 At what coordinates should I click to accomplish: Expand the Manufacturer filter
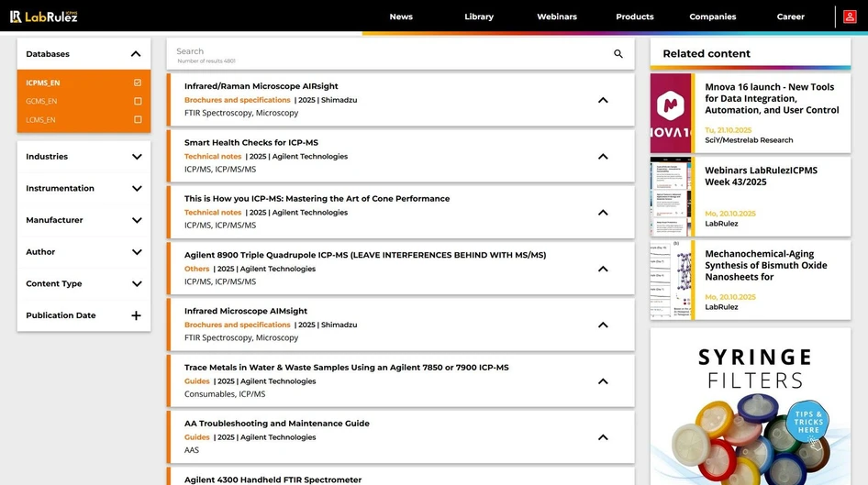coord(137,220)
